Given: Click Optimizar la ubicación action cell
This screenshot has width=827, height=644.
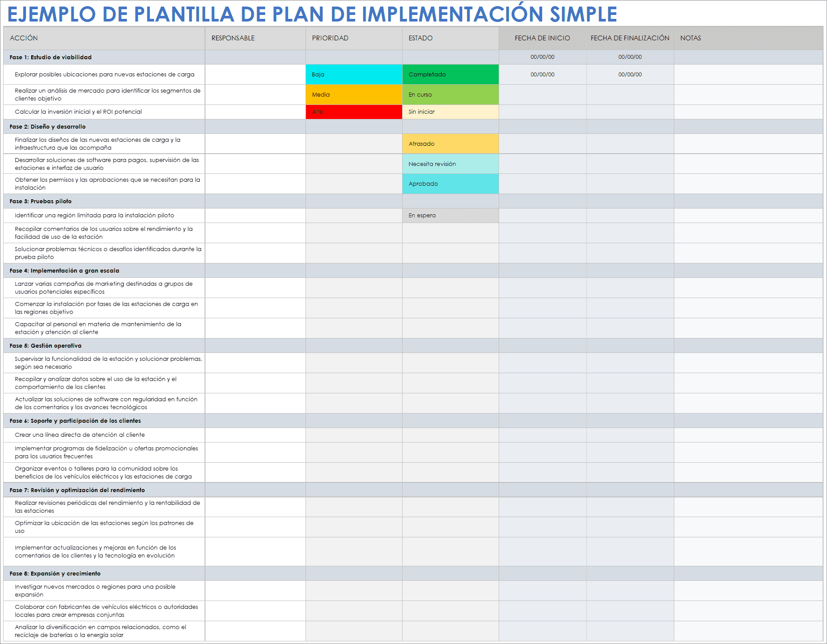Looking at the screenshot, I should [x=104, y=527].
